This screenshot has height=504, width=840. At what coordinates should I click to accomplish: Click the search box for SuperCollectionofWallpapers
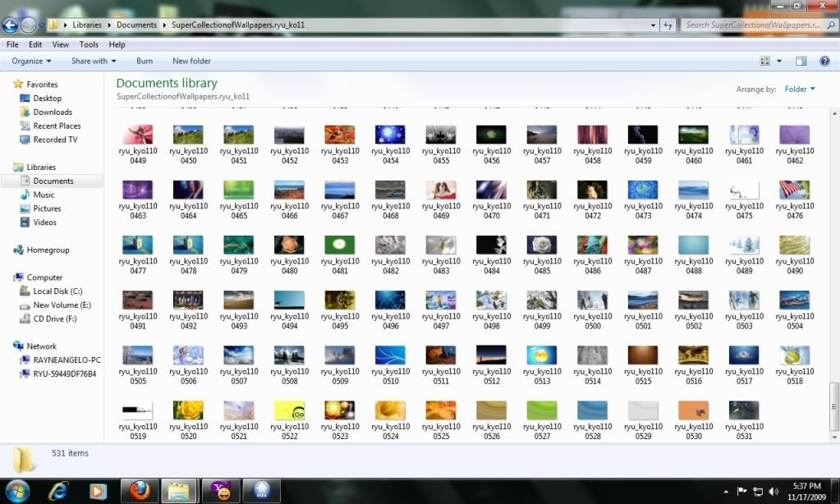click(x=752, y=25)
